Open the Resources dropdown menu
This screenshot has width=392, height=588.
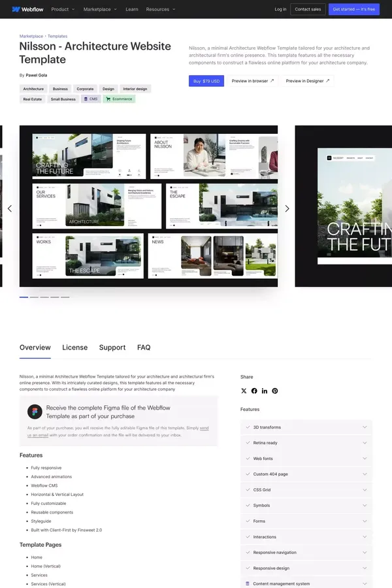(x=161, y=9)
